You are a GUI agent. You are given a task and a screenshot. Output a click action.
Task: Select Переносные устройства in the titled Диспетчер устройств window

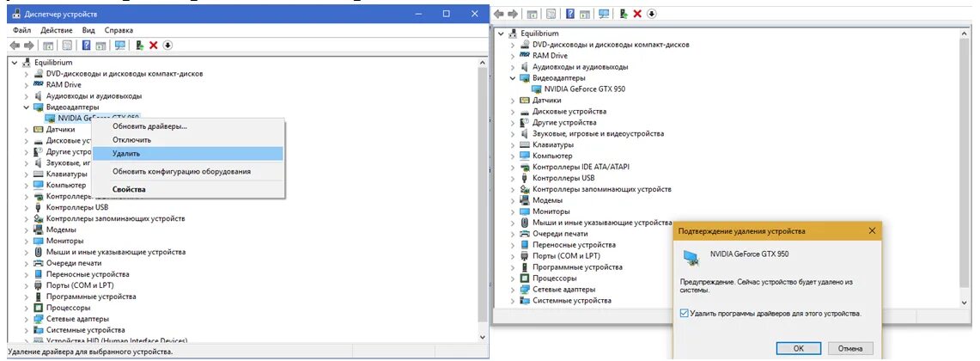(x=88, y=274)
